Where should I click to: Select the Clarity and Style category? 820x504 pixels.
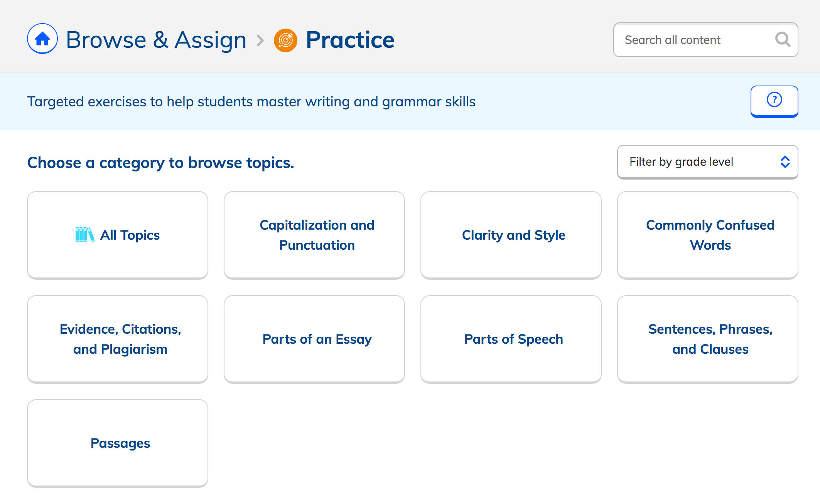[x=511, y=235]
